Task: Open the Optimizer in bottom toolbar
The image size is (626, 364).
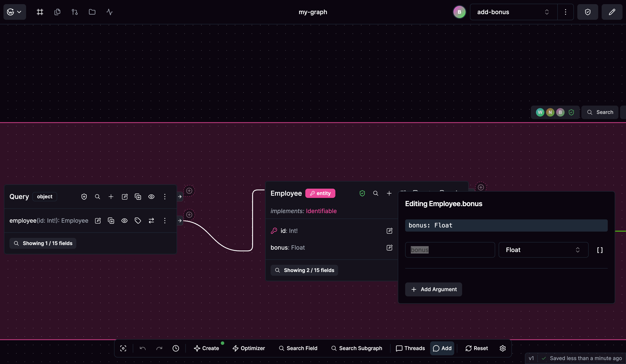Action: (x=249, y=348)
